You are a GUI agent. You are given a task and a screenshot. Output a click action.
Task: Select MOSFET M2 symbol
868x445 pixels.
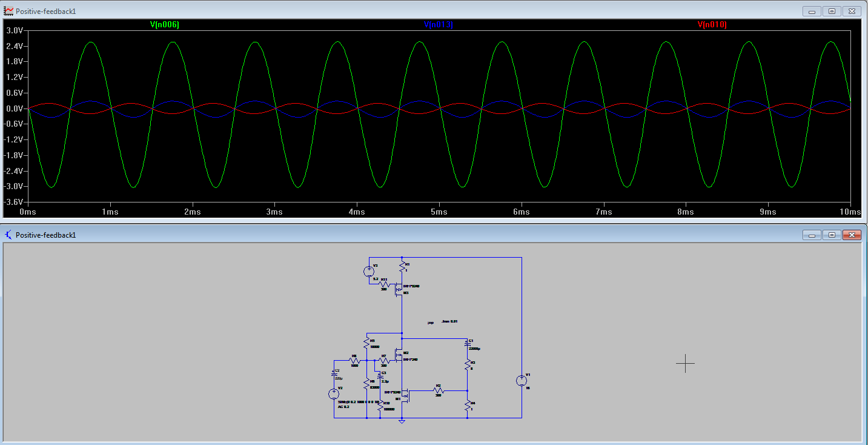[399, 356]
